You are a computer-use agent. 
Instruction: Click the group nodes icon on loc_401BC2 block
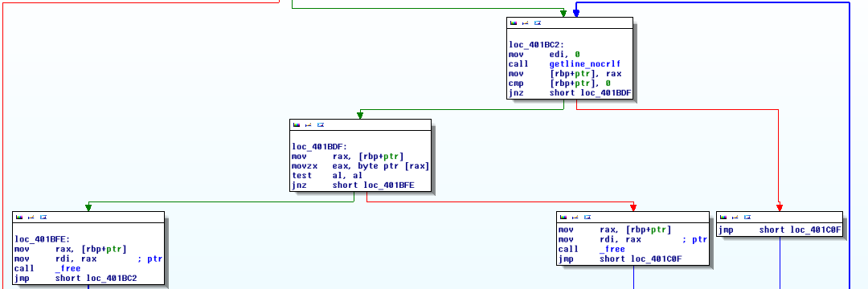click(538, 23)
